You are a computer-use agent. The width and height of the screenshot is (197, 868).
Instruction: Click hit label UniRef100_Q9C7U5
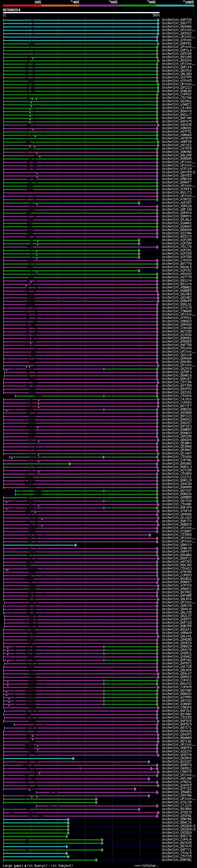coord(177,667)
